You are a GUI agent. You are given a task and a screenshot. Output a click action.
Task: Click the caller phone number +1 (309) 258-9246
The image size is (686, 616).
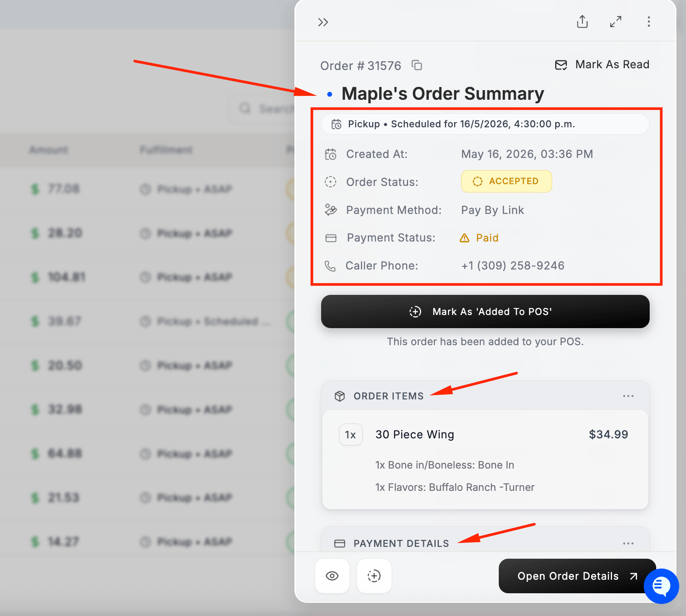(513, 266)
